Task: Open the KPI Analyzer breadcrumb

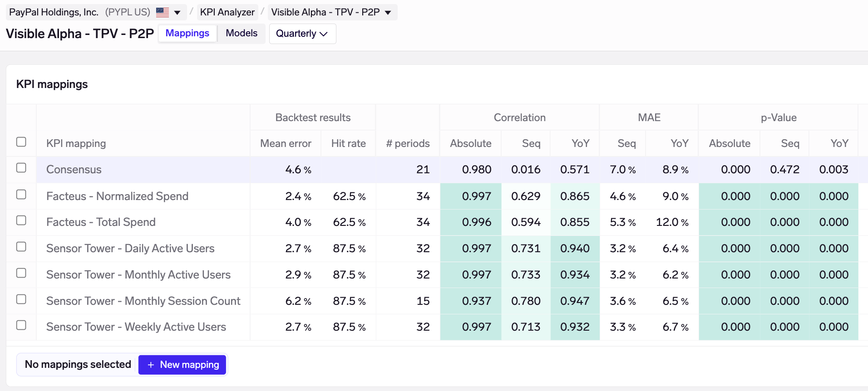Action: (x=227, y=12)
